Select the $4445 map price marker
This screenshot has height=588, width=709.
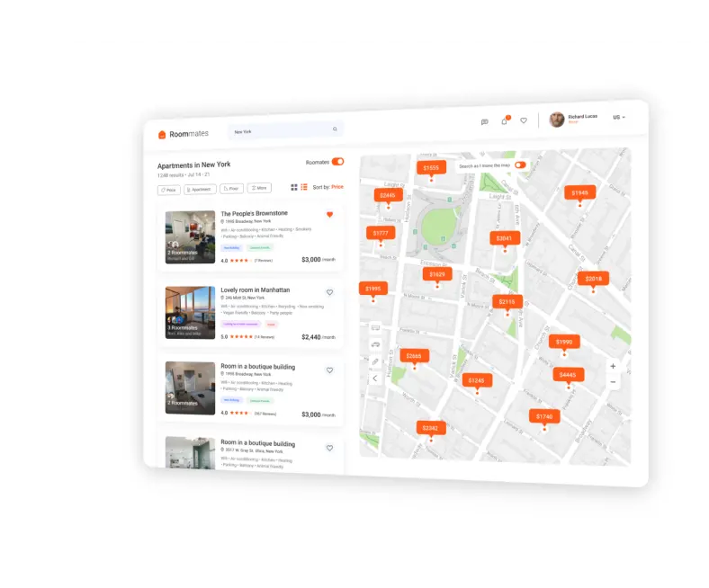(569, 375)
